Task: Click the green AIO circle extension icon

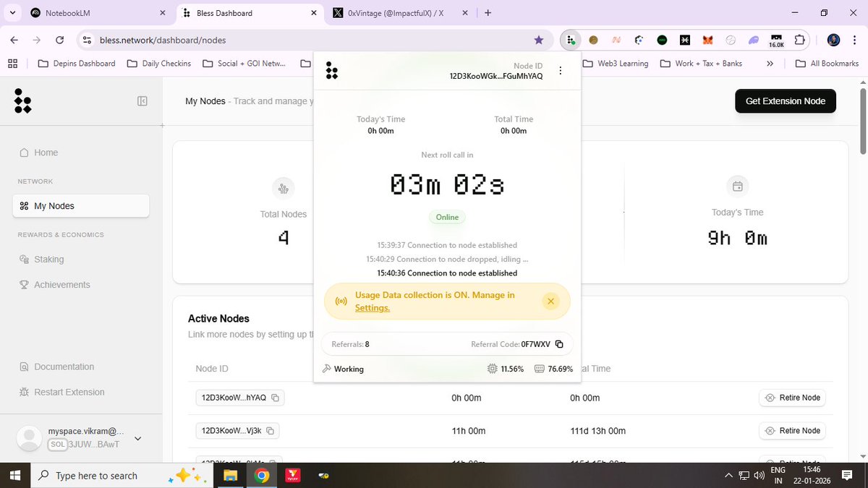Action: pyautogui.click(x=662, y=40)
